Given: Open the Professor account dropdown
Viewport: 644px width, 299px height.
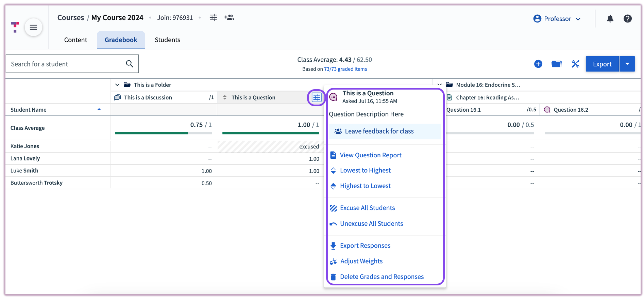Looking at the screenshot, I should [557, 19].
